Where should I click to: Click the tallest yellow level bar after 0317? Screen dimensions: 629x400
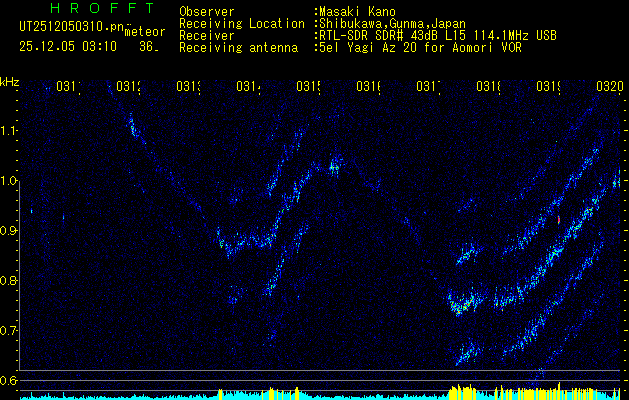[x=560, y=391]
